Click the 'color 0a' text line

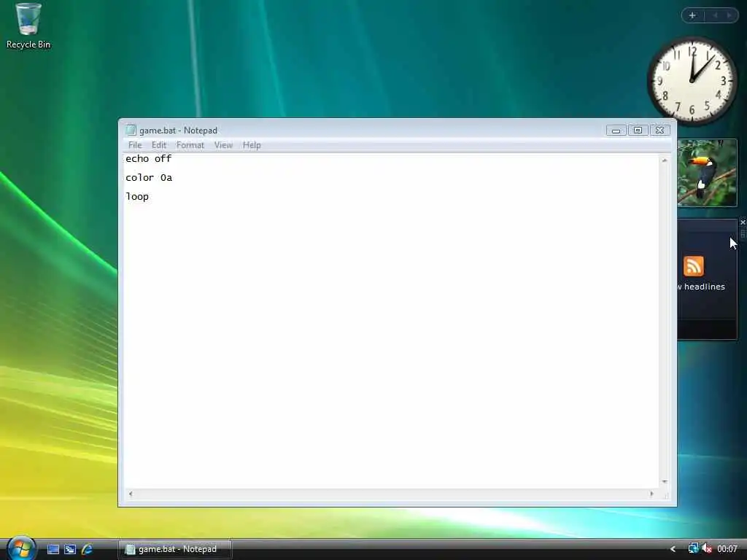149,178
